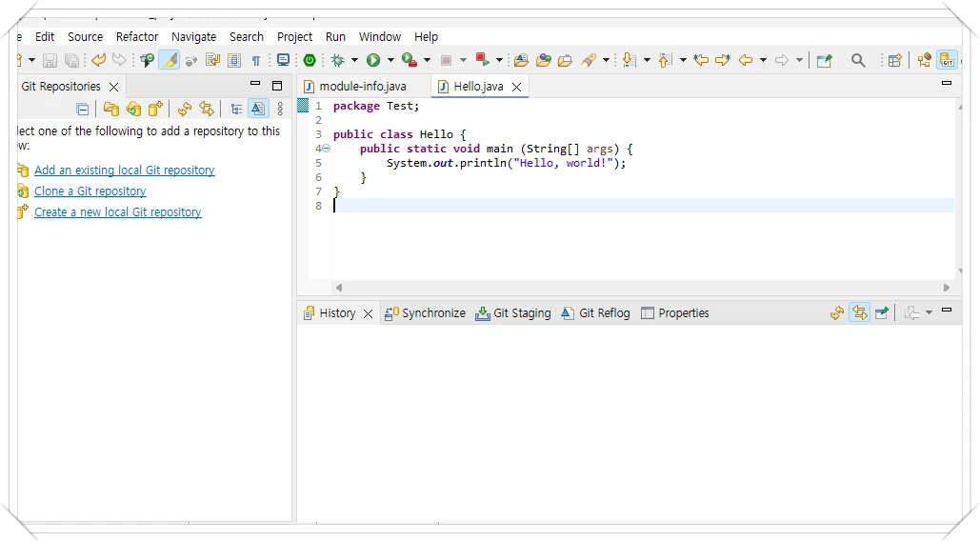The width and height of the screenshot is (980, 542).
Task: Navigate back with yellow left arrow
Action: (x=746, y=60)
